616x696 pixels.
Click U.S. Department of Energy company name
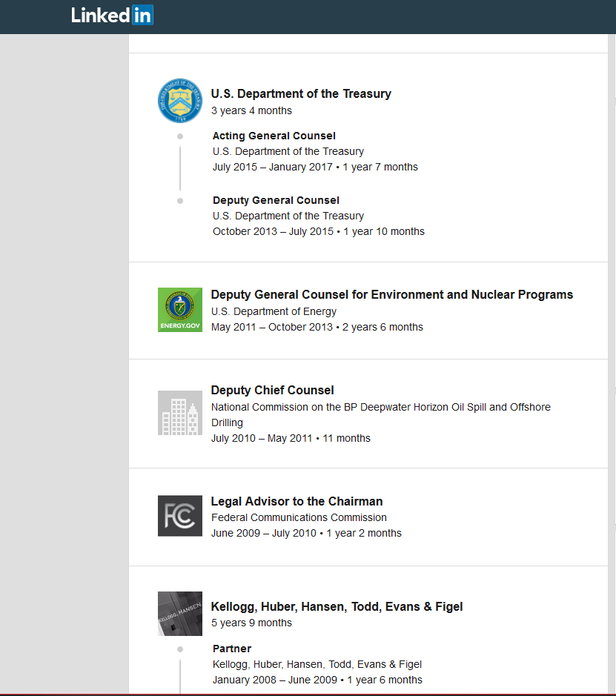274,311
